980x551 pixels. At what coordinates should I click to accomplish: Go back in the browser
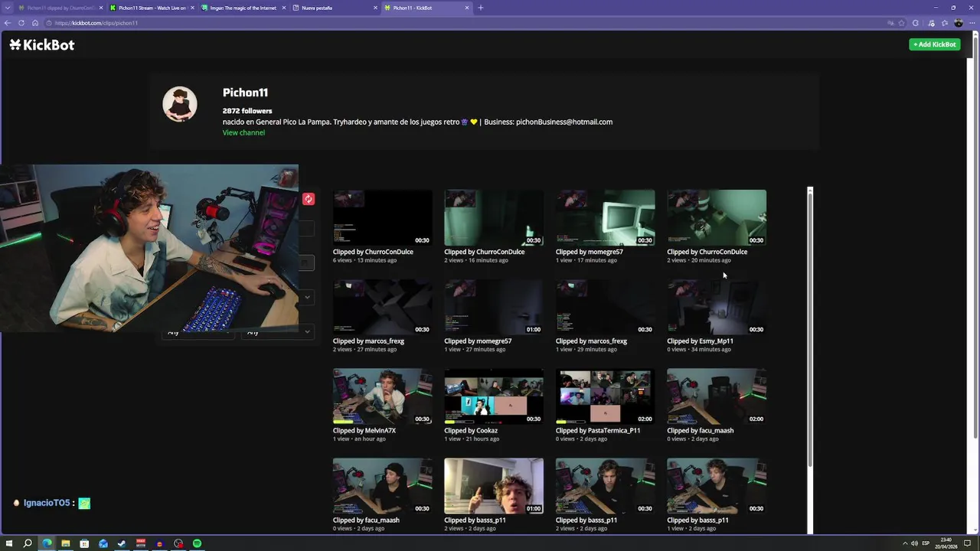(8, 23)
